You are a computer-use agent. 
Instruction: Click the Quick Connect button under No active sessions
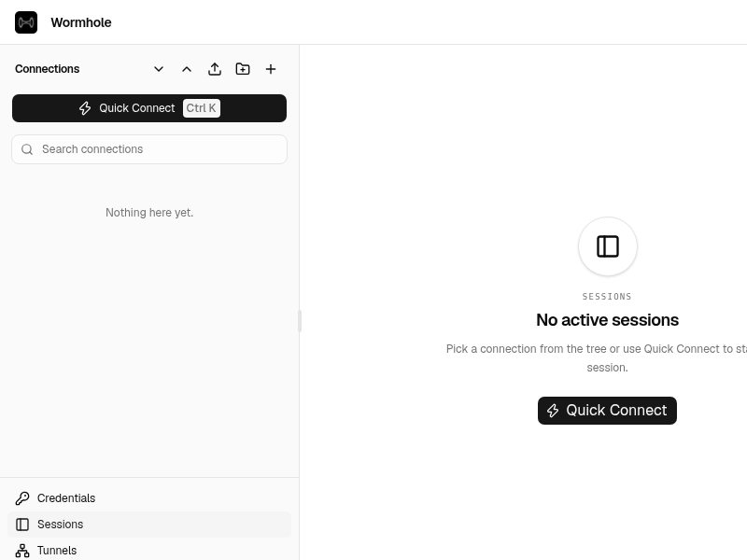click(x=607, y=411)
